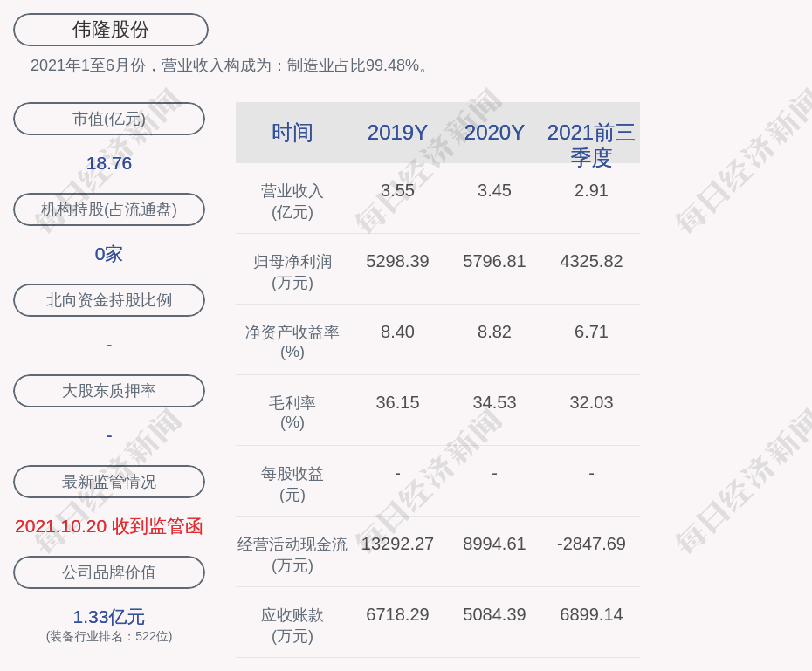Click the 毛利率(%) row label
The width and height of the screenshot is (812, 671).
point(292,413)
